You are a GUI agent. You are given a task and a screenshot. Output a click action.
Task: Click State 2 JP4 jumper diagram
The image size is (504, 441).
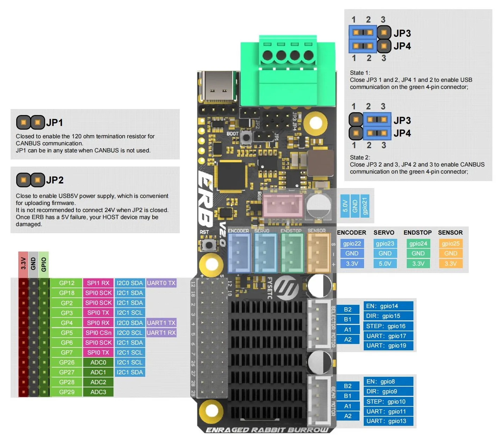pyautogui.click(x=370, y=133)
